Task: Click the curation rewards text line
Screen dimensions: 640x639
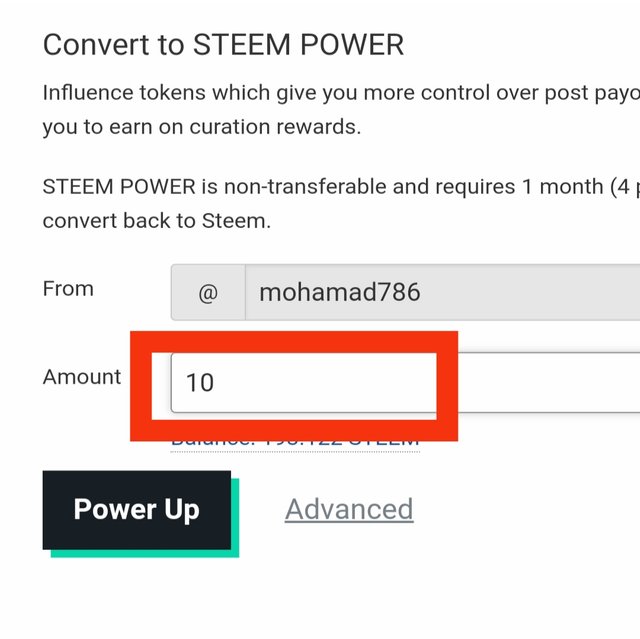Action: [x=201, y=128]
